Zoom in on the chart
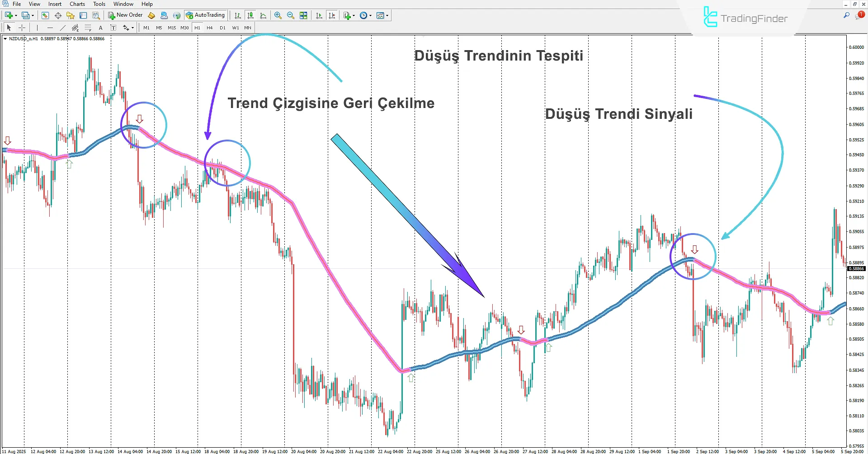Image resolution: width=868 pixels, height=454 pixels. (x=278, y=15)
